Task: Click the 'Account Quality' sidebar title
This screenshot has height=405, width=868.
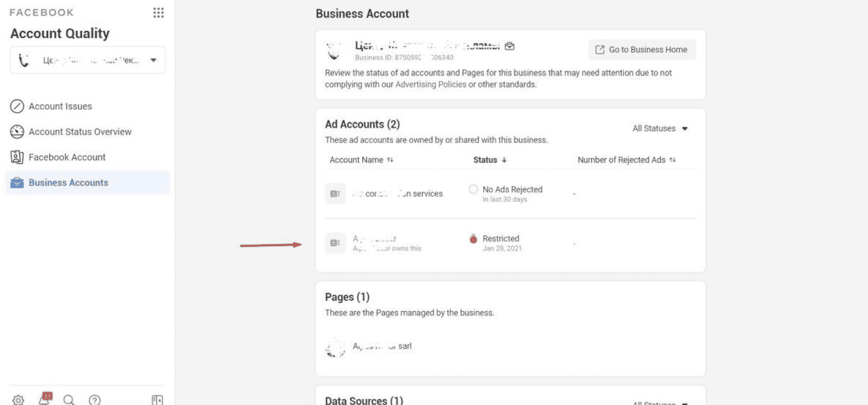Action: (x=60, y=33)
